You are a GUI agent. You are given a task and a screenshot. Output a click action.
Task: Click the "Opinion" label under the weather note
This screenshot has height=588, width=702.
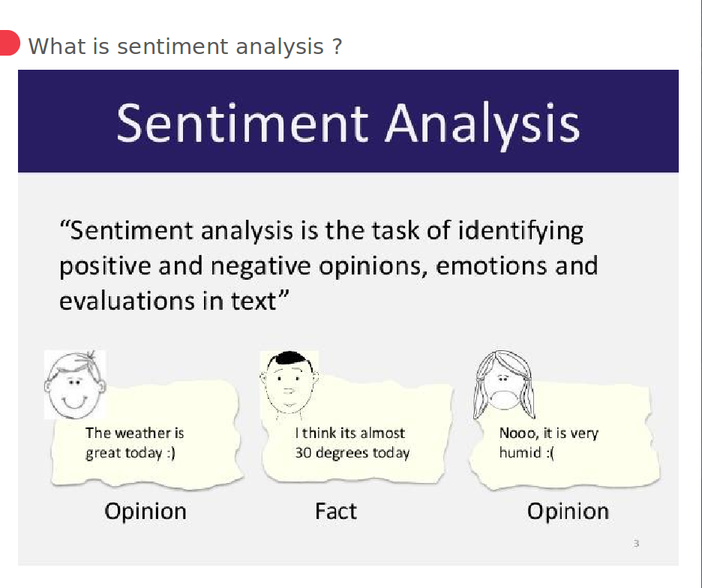145,511
